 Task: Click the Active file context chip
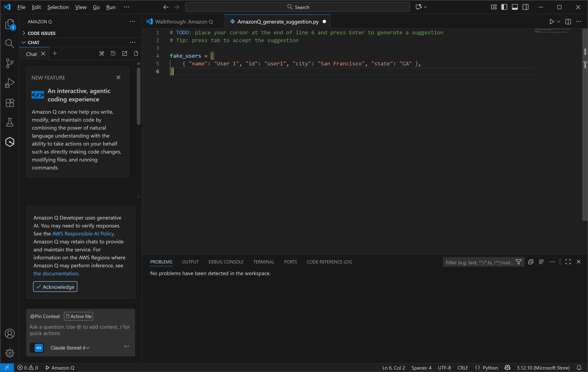pyautogui.click(x=78, y=316)
